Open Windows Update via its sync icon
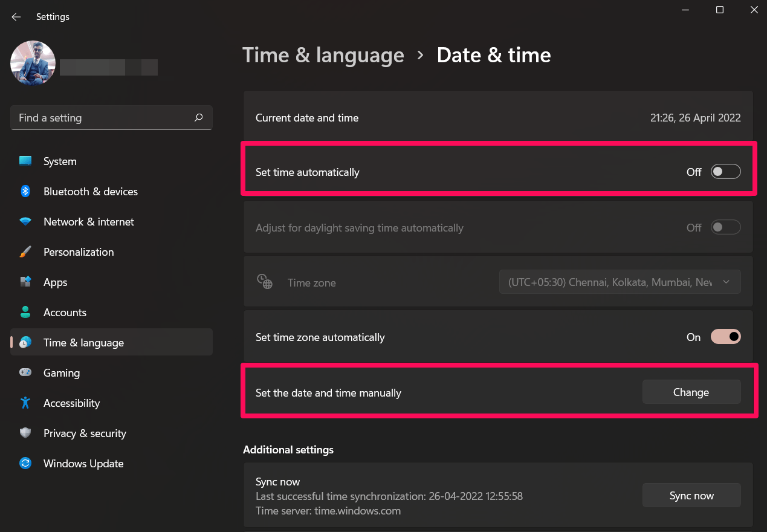Image resolution: width=767 pixels, height=532 pixels. click(25, 464)
